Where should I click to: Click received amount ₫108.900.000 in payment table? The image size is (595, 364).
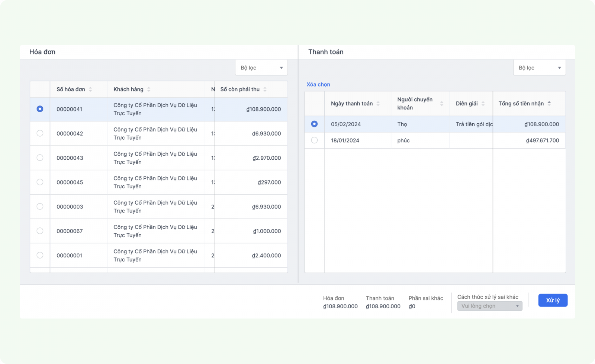click(x=542, y=124)
